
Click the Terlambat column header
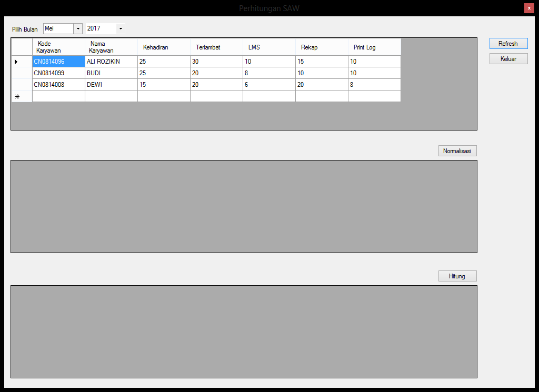coord(216,47)
